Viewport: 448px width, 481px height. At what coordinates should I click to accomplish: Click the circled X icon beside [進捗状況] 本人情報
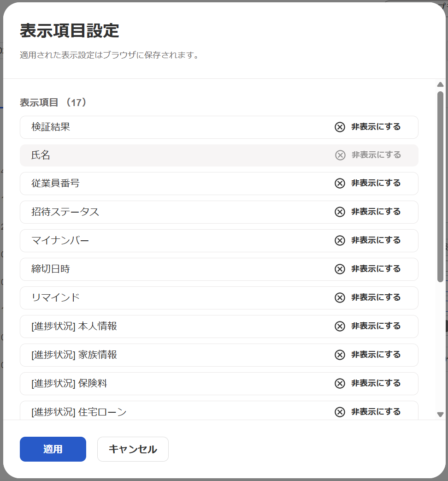pyautogui.click(x=340, y=326)
